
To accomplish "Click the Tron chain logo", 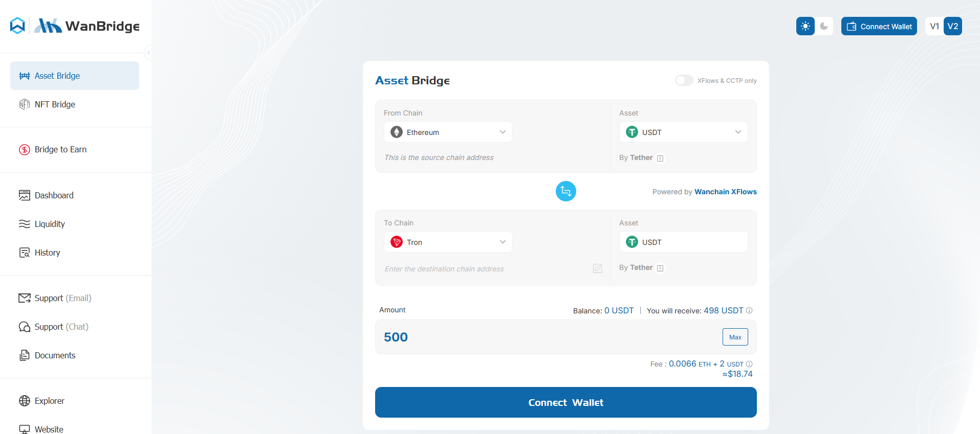I will [397, 242].
